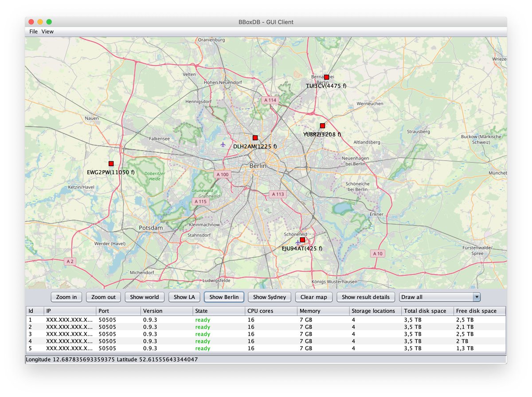
Task: Click the EJU94AT(425 f) label on map
Action: pyautogui.click(x=302, y=249)
